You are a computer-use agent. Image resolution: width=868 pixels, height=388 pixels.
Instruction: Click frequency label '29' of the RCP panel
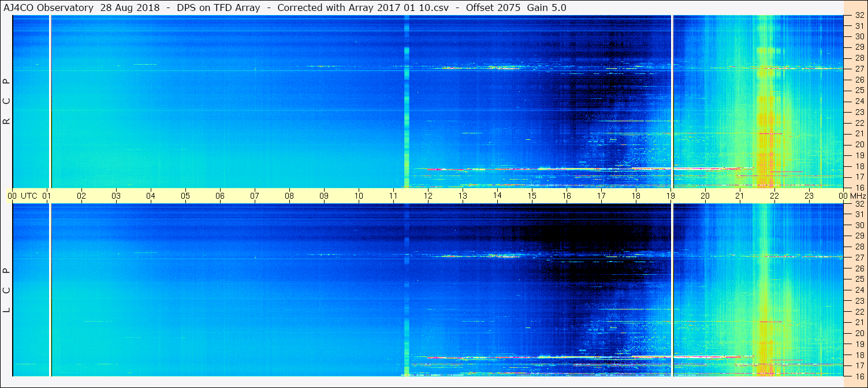coord(859,47)
